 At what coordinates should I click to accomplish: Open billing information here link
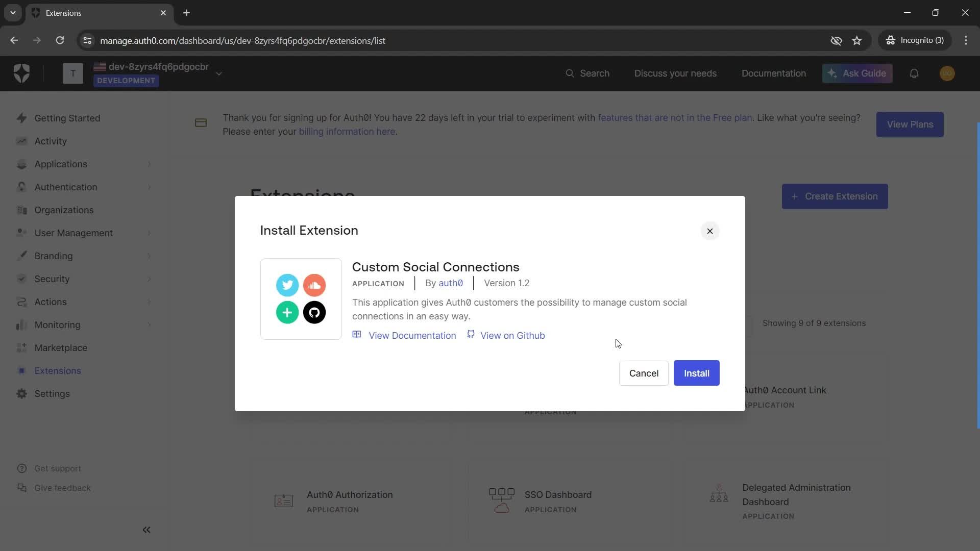(x=347, y=132)
